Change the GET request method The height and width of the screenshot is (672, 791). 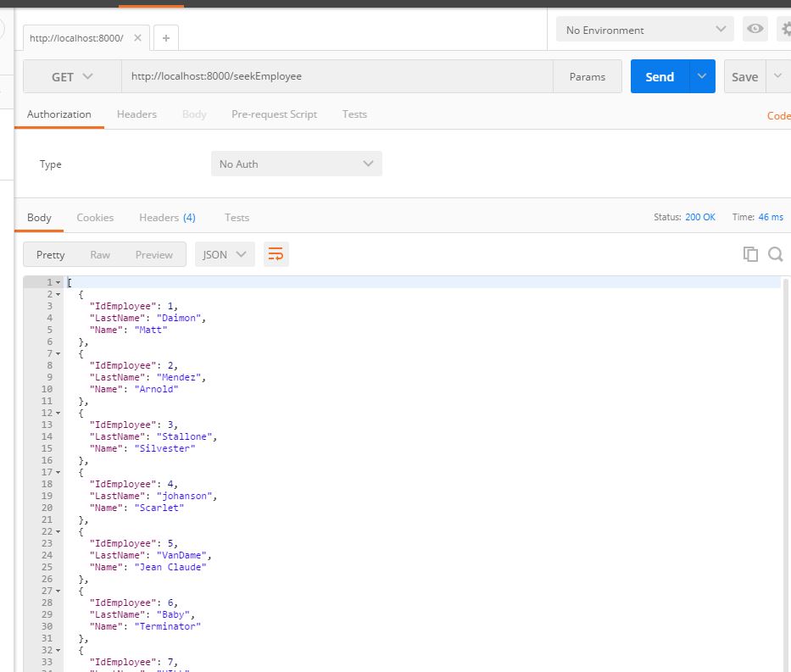coord(72,76)
